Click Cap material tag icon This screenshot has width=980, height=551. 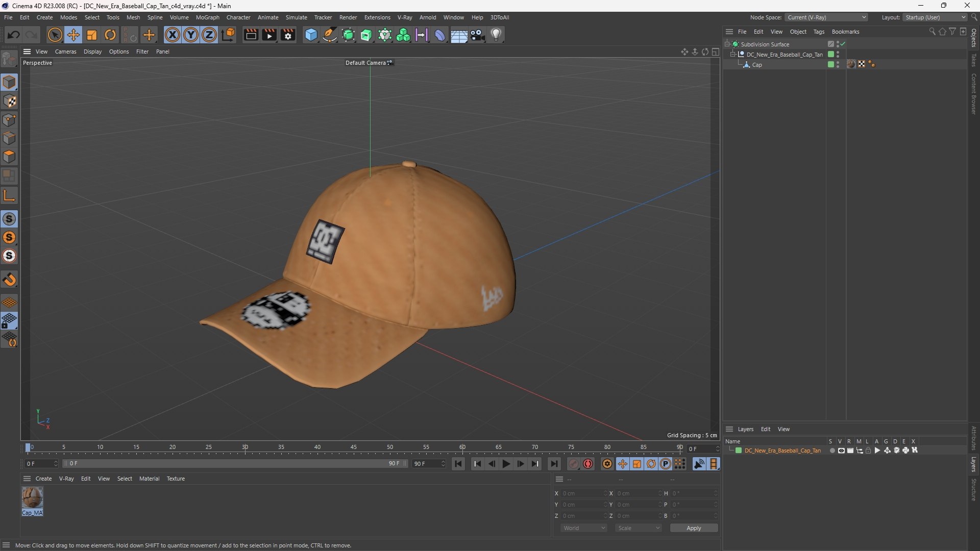click(x=851, y=64)
